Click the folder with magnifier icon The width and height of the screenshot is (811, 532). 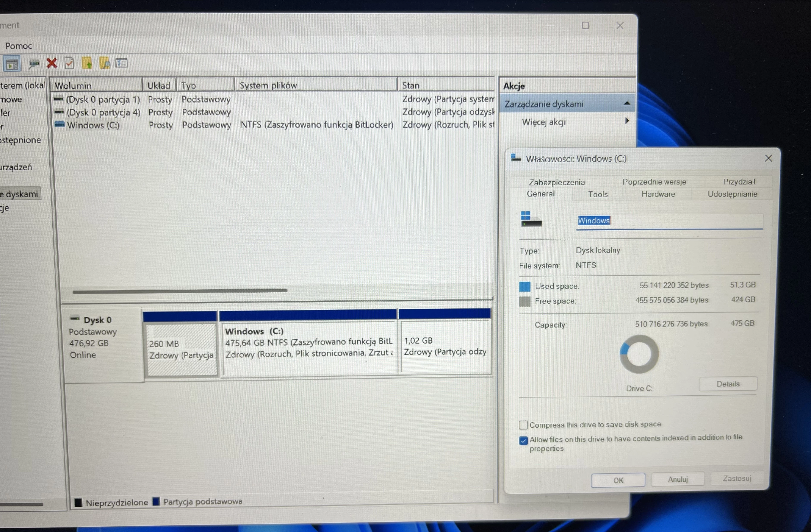(104, 63)
